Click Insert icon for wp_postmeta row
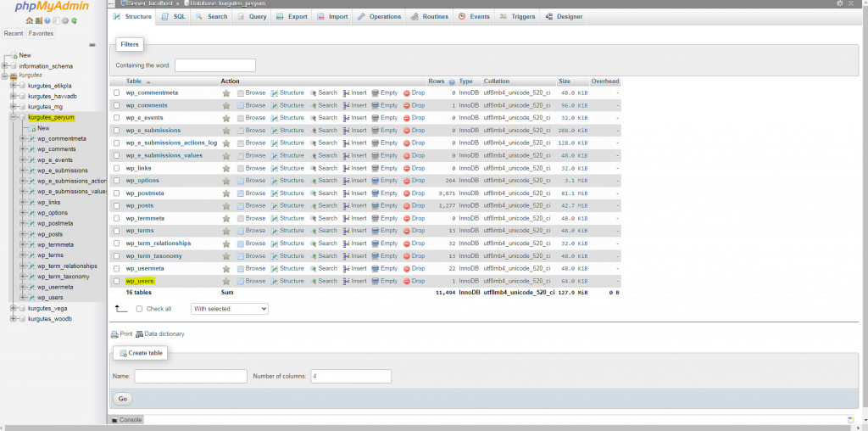 346,193
